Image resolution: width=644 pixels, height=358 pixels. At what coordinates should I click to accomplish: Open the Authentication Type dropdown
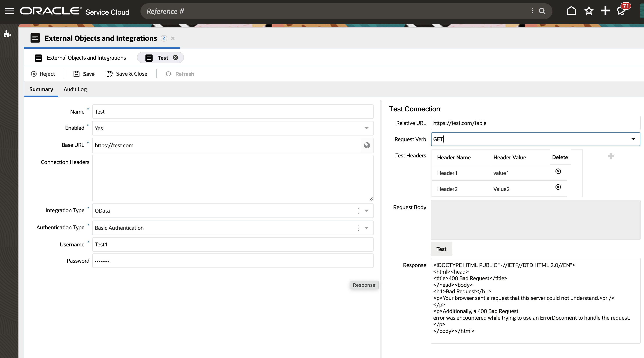pos(367,228)
